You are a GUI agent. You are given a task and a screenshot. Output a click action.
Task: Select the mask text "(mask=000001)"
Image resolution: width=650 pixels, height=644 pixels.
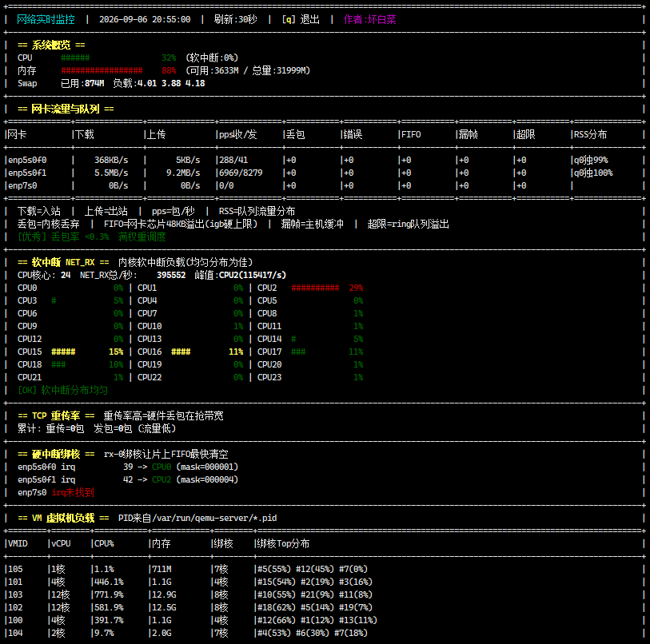[207, 467]
